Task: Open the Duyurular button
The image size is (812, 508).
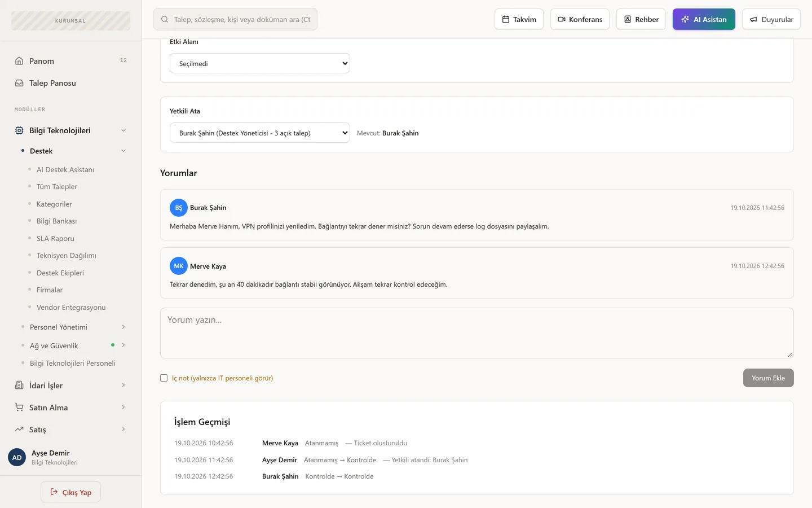Action: 771,19
